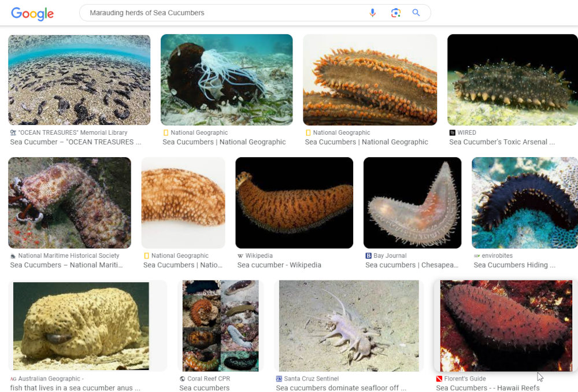
Task: Open the herd of sea cucumbers thumbnail
Action: [79, 80]
